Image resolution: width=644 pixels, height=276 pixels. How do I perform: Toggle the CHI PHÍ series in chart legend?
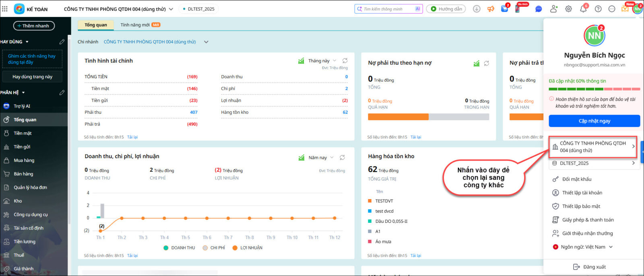(x=214, y=248)
